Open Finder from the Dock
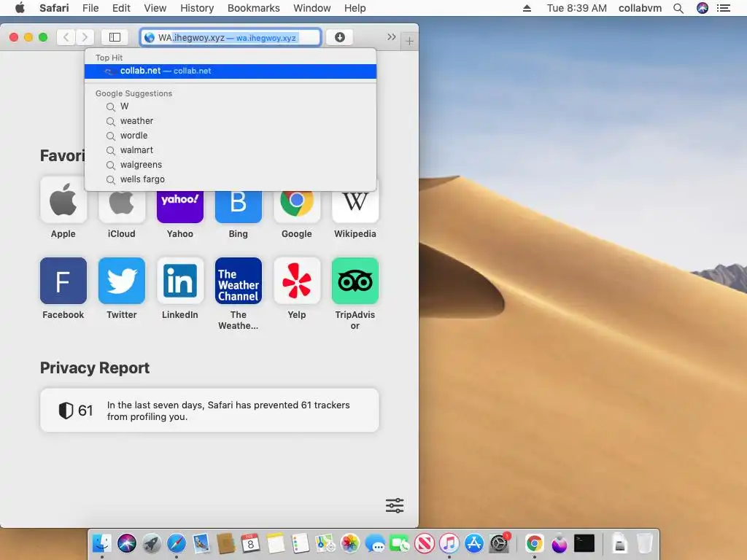This screenshot has width=747, height=560. pyautogui.click(x=101, y=542)
